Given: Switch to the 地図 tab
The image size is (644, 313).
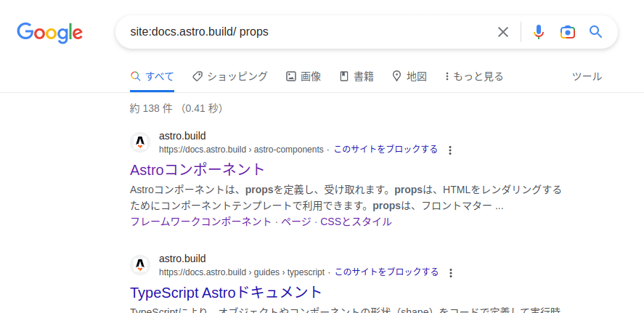Looking at the screenshot, I should tap(409, 76).
